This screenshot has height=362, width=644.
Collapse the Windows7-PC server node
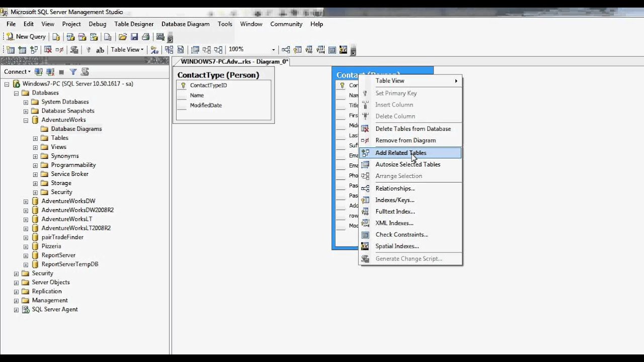tap(7, 84)
